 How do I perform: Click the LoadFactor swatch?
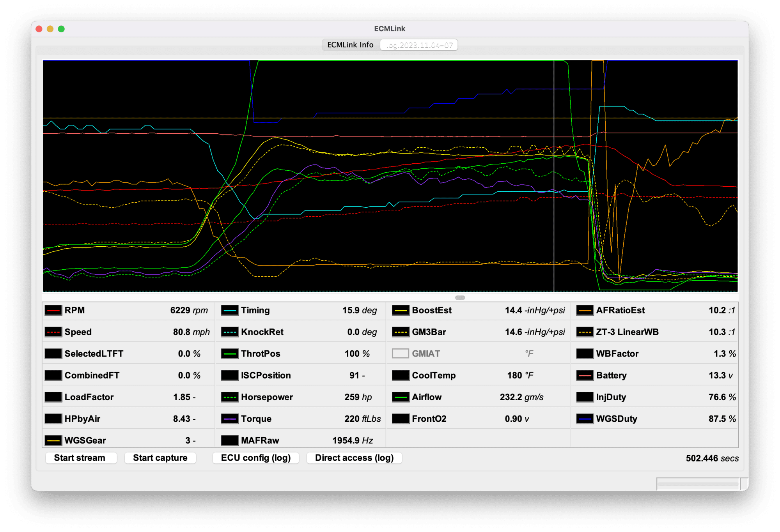pyautogui.click(x=53, y=397)
